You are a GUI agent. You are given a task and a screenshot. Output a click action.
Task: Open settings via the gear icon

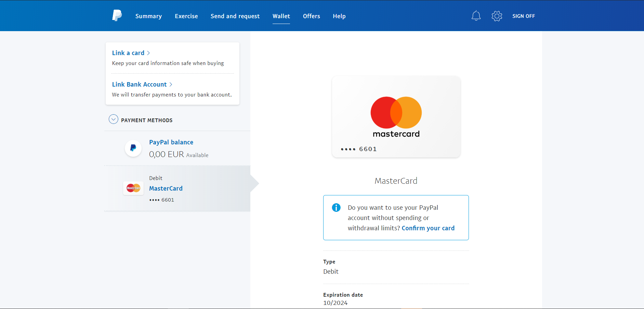(497, 16)
